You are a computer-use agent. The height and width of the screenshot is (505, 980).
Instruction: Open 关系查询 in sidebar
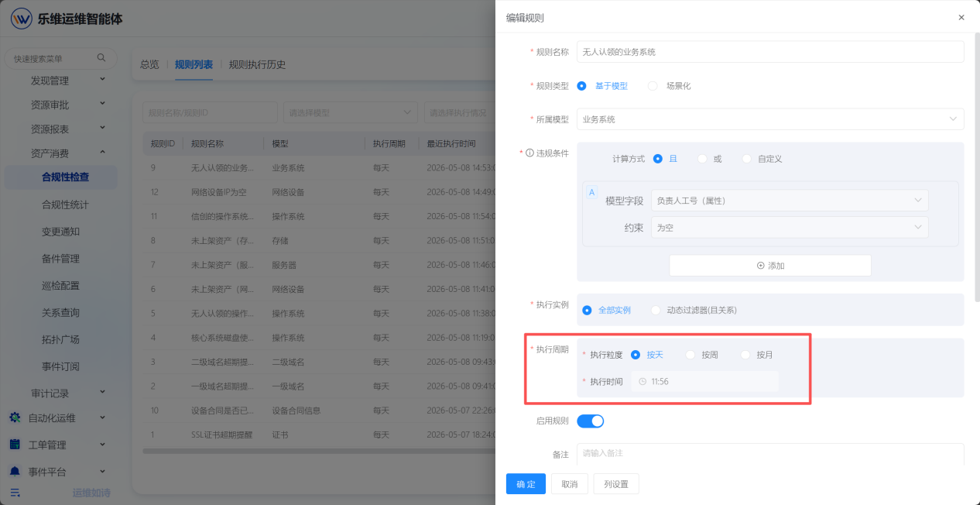coord(61,313)
